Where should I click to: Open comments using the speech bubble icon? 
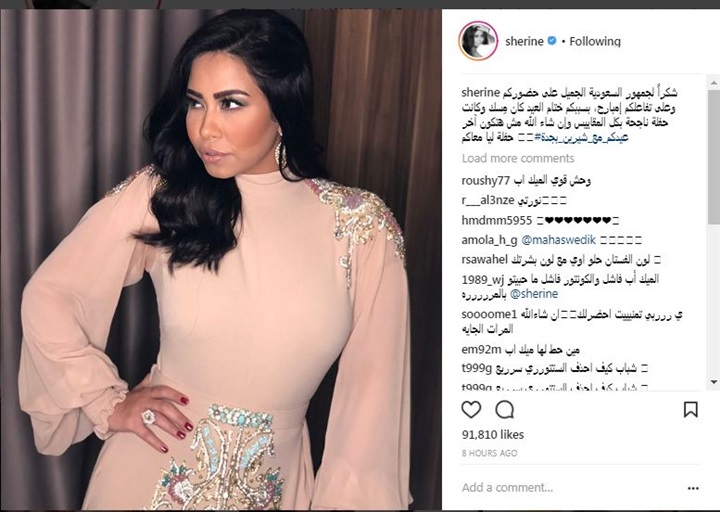click(x=505, y=409)
